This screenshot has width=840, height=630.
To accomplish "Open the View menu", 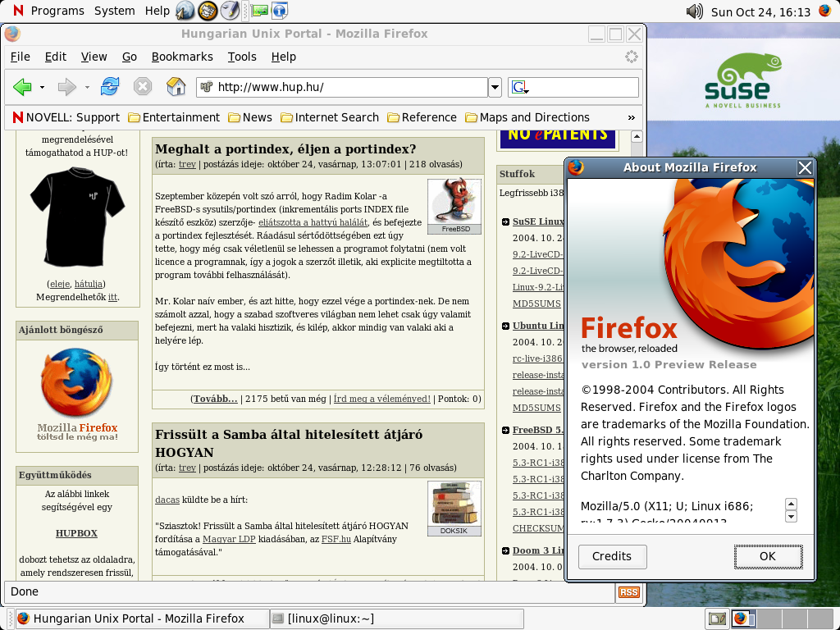I will (94, 57).
